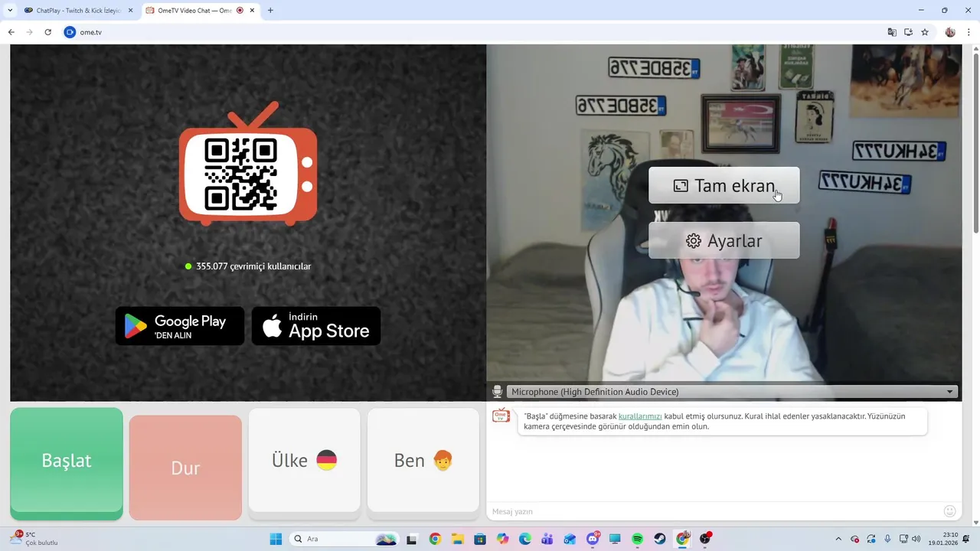Open network and volume quick settings
Screen dimensions: 980x551
pos(910,539)
